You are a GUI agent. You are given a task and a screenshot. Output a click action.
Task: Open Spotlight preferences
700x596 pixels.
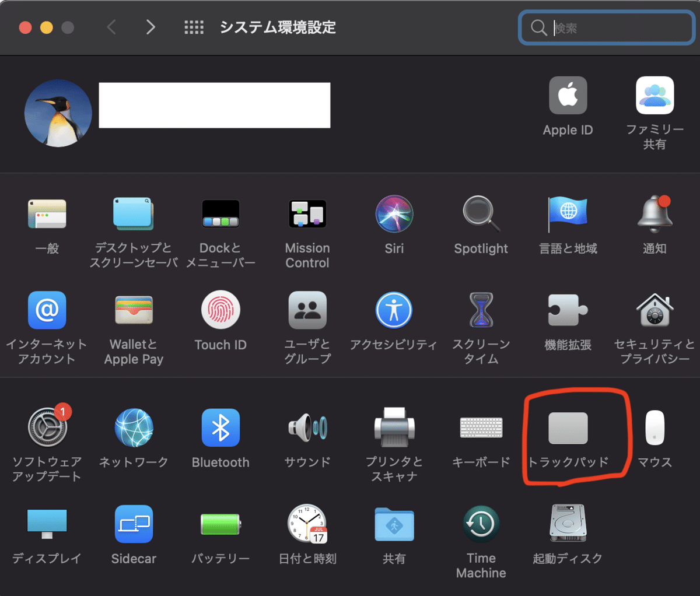[x=481, y=214]
